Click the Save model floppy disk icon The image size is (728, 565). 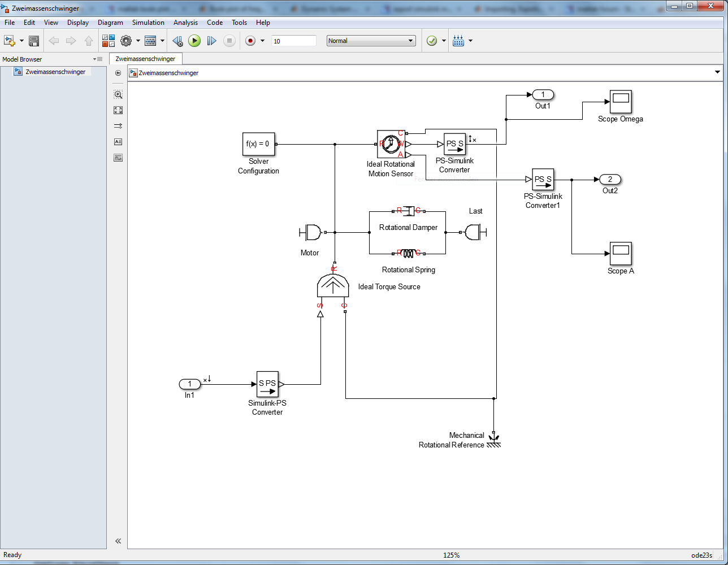click(34, 41)
